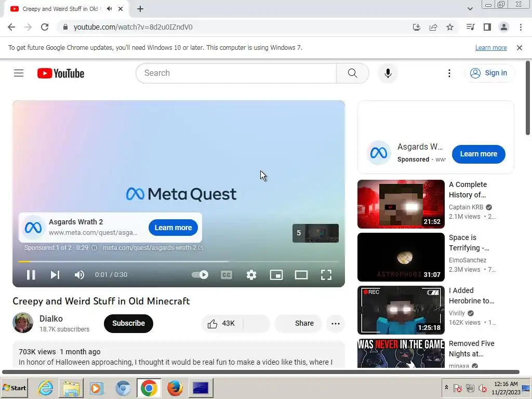Open clock showing 12:16 AM

point(506,388)
